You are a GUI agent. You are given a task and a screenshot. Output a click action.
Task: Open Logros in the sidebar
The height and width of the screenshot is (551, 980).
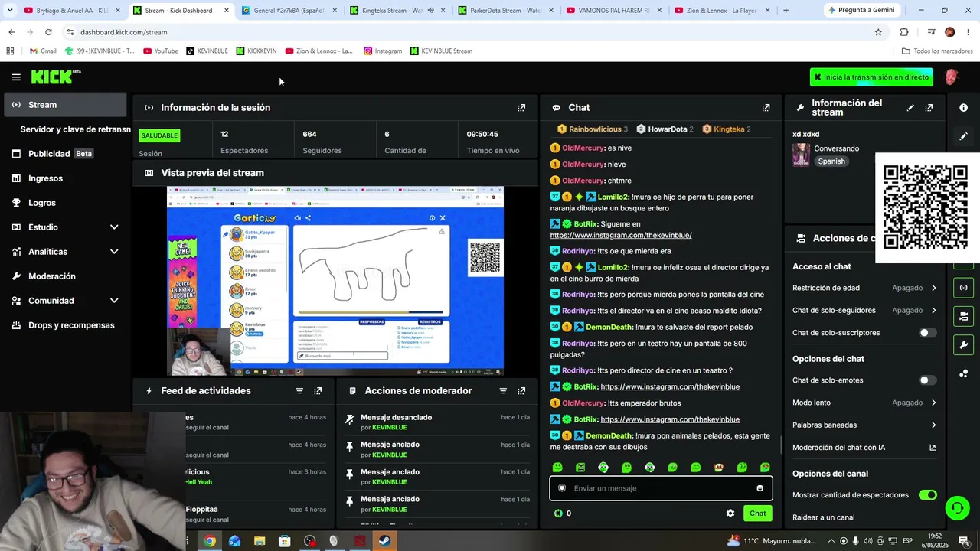[x=66, y=203]
